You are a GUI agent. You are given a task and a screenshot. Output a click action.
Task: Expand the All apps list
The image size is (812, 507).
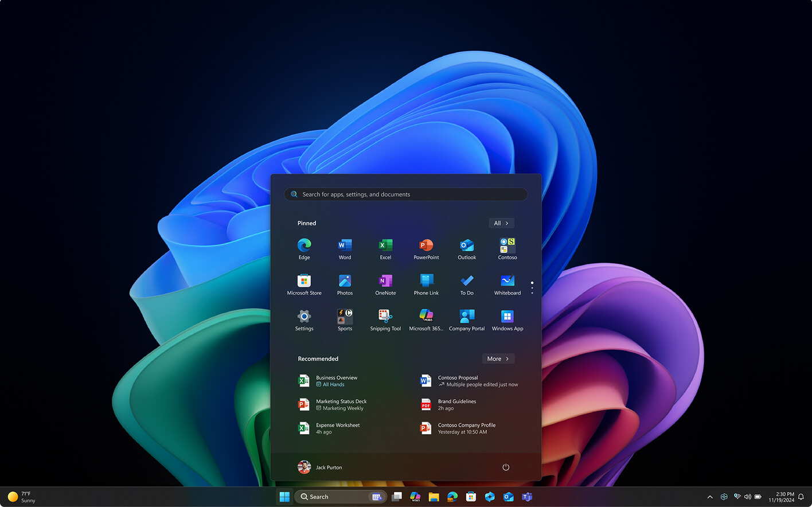point(501,223)
